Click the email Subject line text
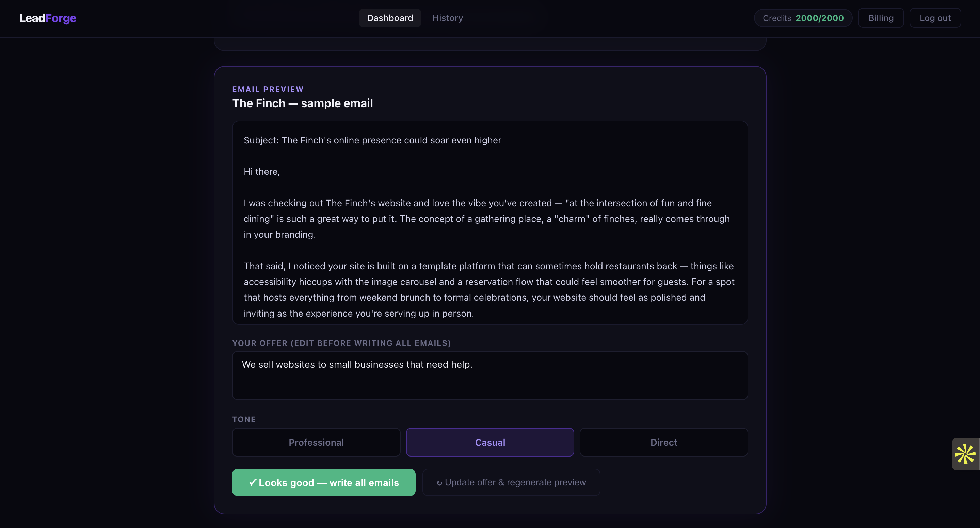Image resolution: width=980 pixels, height=528 pixels. click(x=372, y=140)
